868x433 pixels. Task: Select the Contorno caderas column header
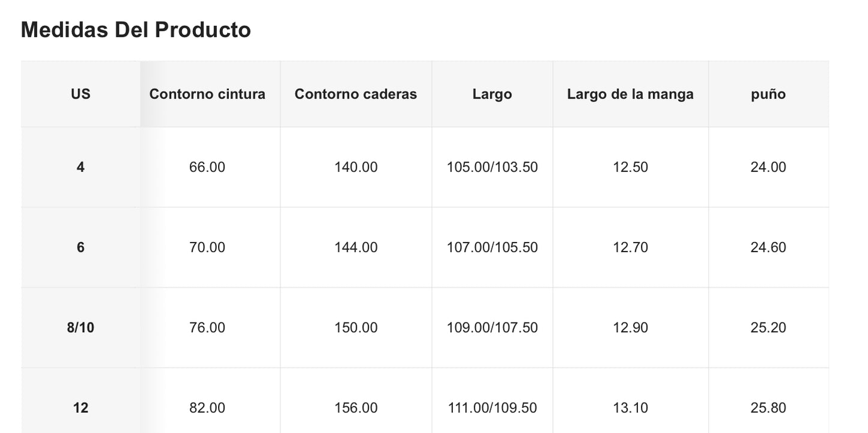pos(356,94)
